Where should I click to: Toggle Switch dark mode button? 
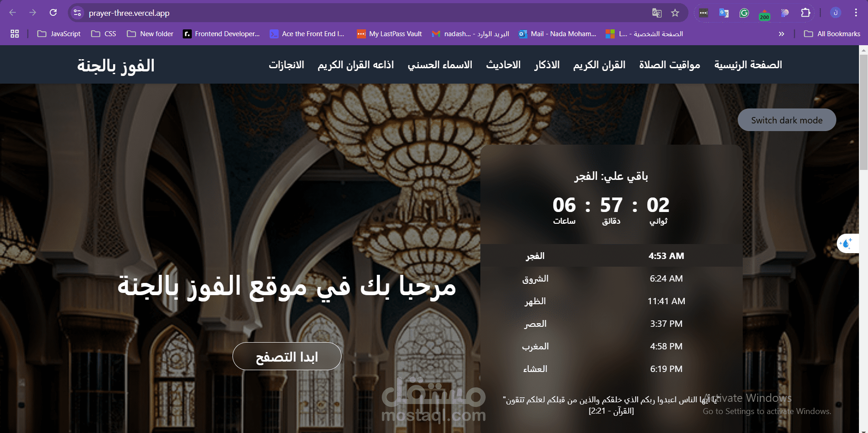tap(787, 120)
